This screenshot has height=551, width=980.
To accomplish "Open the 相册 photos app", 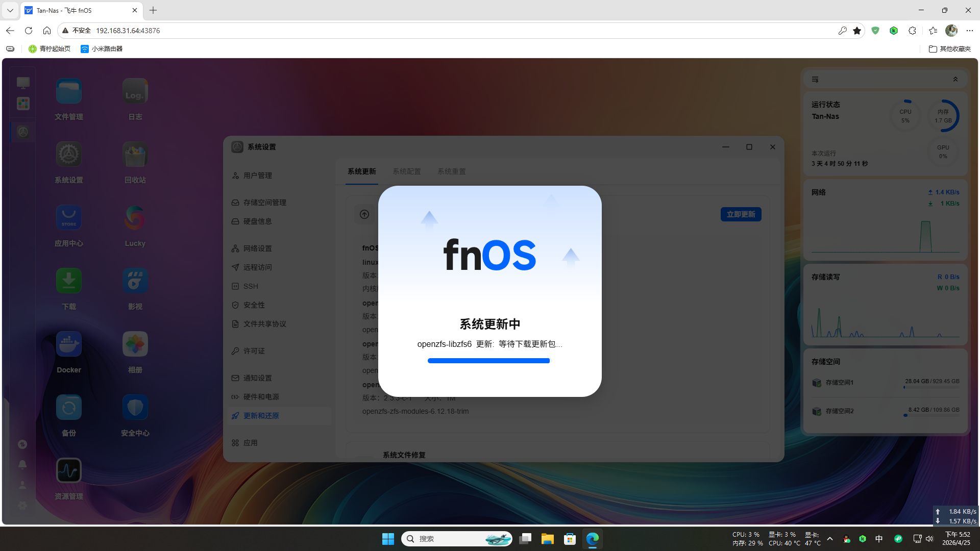I will (x=135, y=344).
